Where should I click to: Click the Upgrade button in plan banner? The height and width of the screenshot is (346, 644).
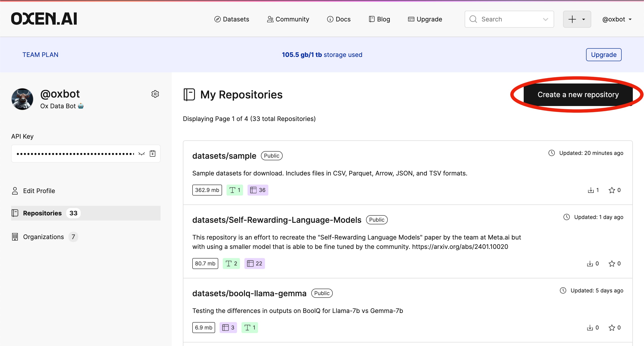[x=603, y=55]
